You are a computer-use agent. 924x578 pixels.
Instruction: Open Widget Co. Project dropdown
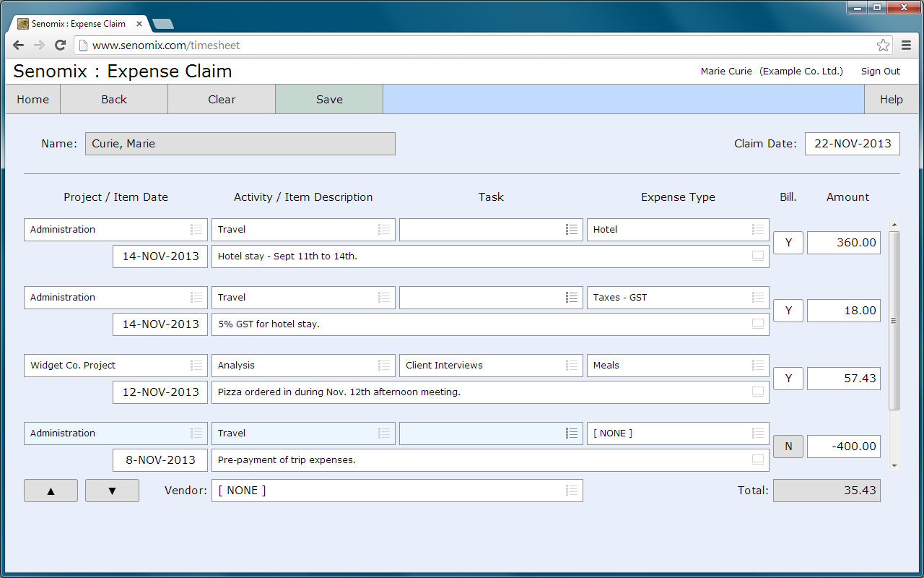click(115, 366)
